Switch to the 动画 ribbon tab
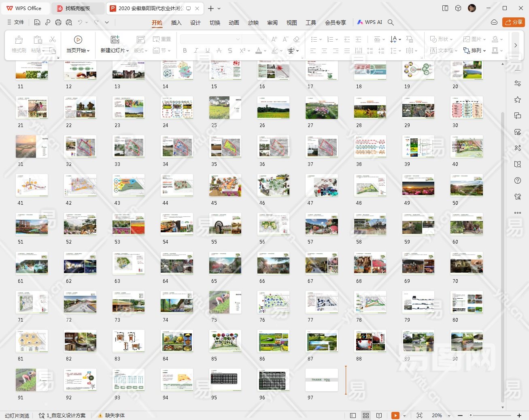This screenshot has width=529, height=420. tap(234, 23)
